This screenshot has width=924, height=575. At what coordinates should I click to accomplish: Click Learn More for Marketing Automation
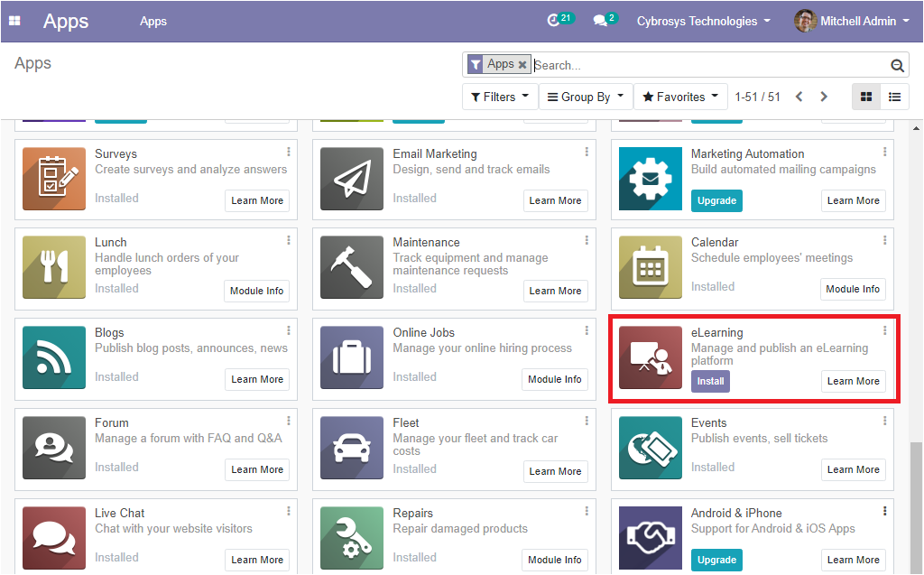pos(853,200)
